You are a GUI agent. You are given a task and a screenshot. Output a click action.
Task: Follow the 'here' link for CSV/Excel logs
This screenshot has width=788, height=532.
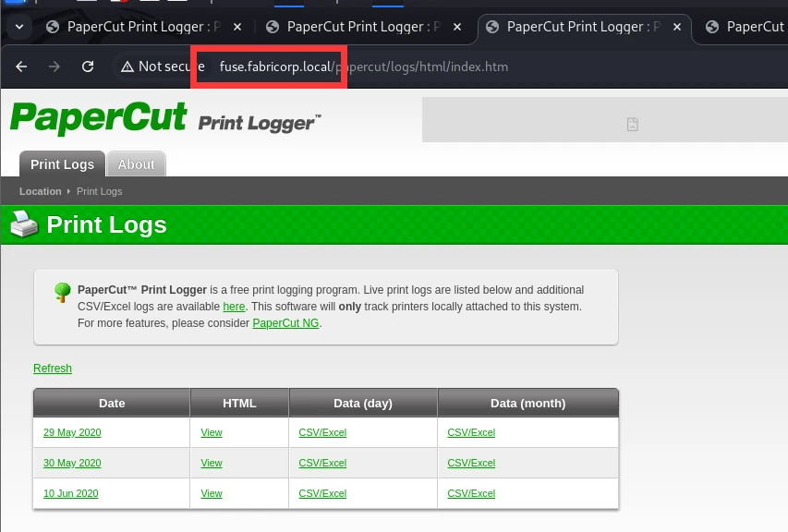coord(234,307)
